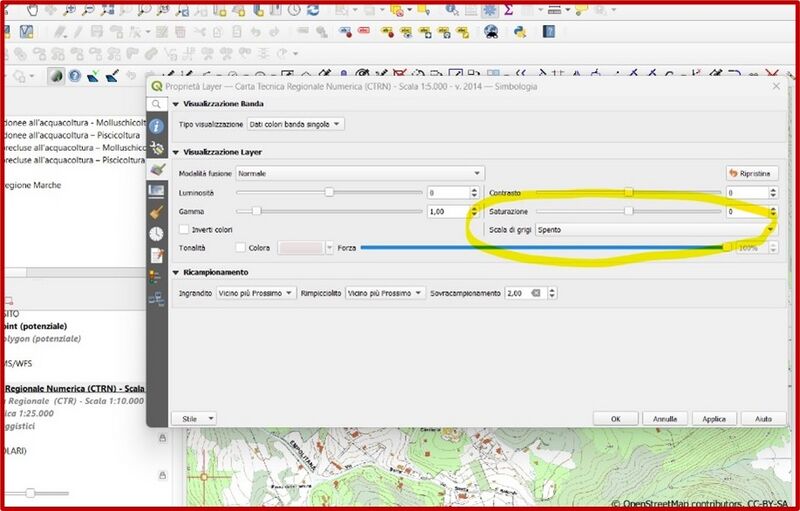The width and height of the screenshot is (800, 511).
Task: Open the Transparency tab icon
Action: [x=158, y=190]
